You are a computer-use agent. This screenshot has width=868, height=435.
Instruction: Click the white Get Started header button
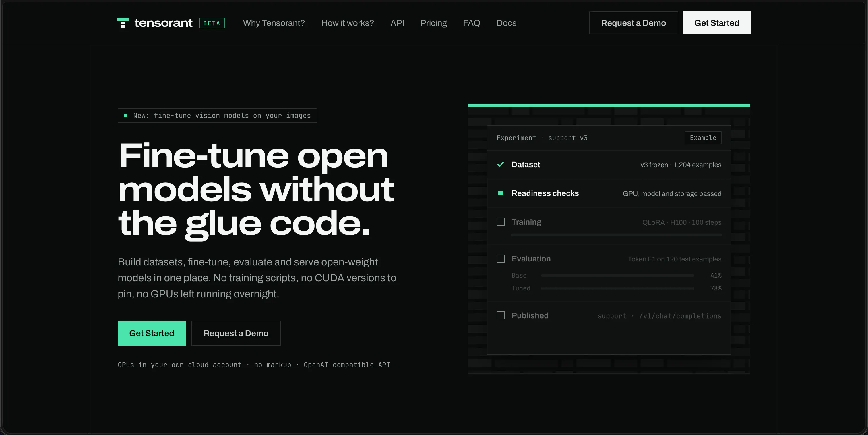[x=716, y=23]
